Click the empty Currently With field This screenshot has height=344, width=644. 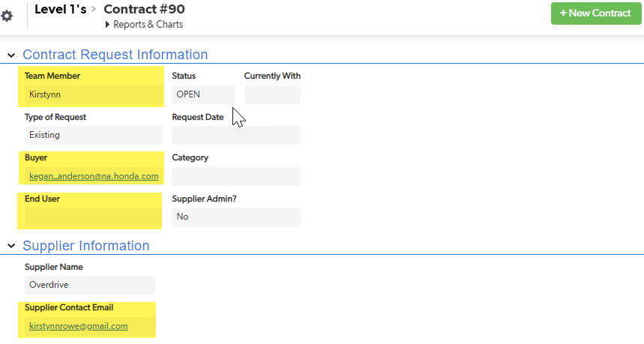coord(272,94)
